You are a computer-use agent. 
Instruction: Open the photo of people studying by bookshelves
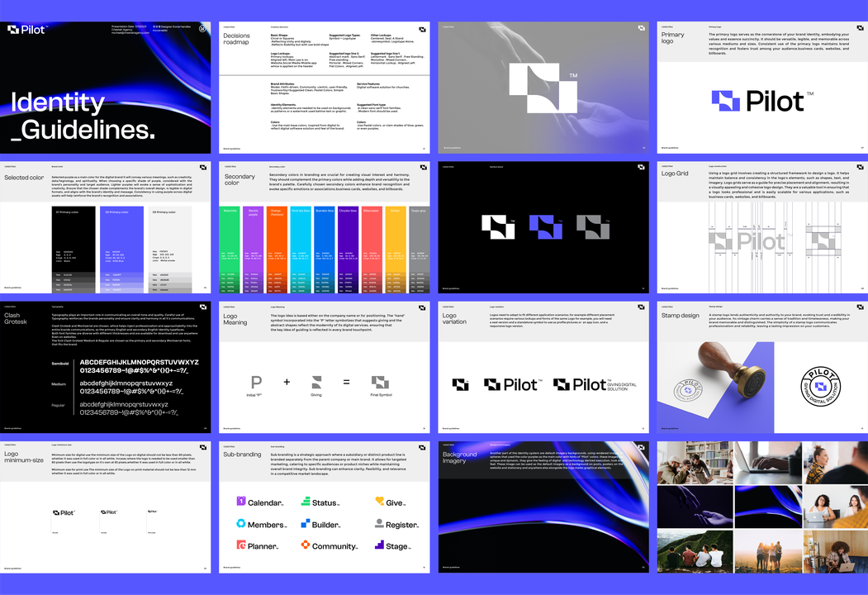(x=695, y=463)
